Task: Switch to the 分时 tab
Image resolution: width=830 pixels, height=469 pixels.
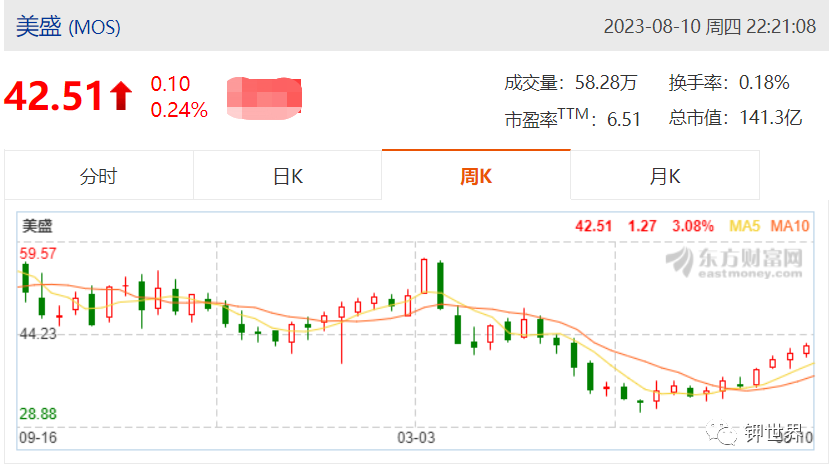Action: tap(99, 175)
